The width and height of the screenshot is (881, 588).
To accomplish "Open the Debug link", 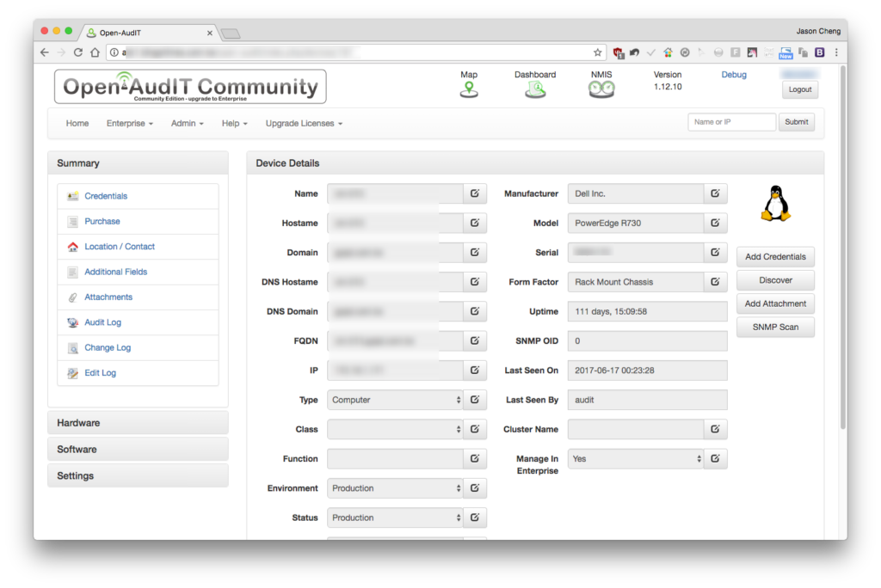I will [734, 75].
